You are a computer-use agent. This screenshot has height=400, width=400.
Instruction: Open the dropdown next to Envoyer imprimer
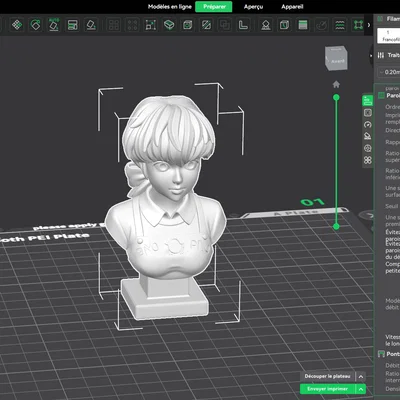point(361,389)
